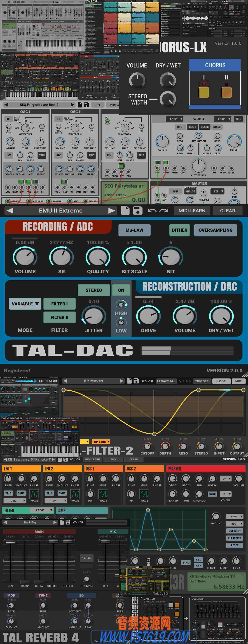Image resolution: width=248 pixels, height=644 pixels.
Task: Redo the TAL-DAC change
Action: tap(164, 210)
